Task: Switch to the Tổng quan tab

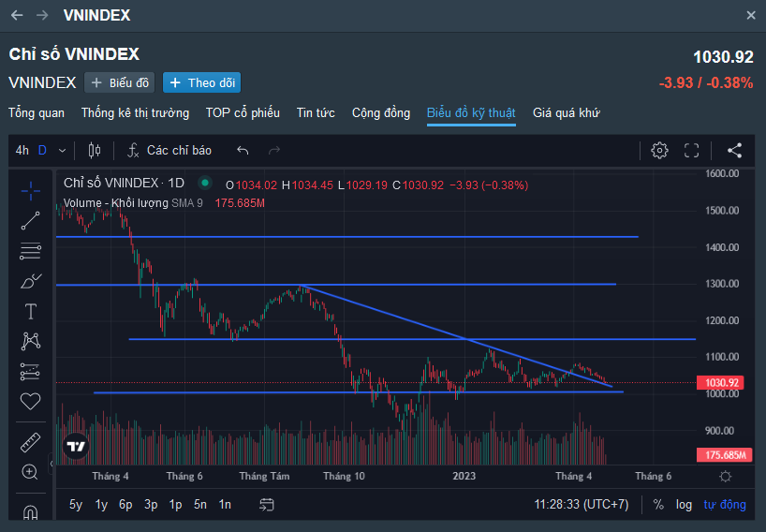Action: [37, 112]
